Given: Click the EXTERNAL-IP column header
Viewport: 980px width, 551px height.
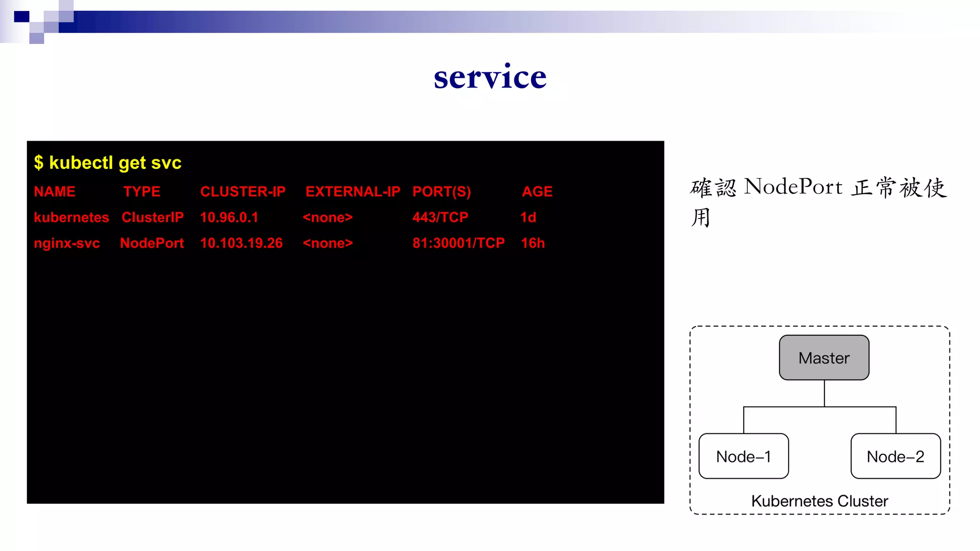Looking at the screenshot, I should point(353,191).
